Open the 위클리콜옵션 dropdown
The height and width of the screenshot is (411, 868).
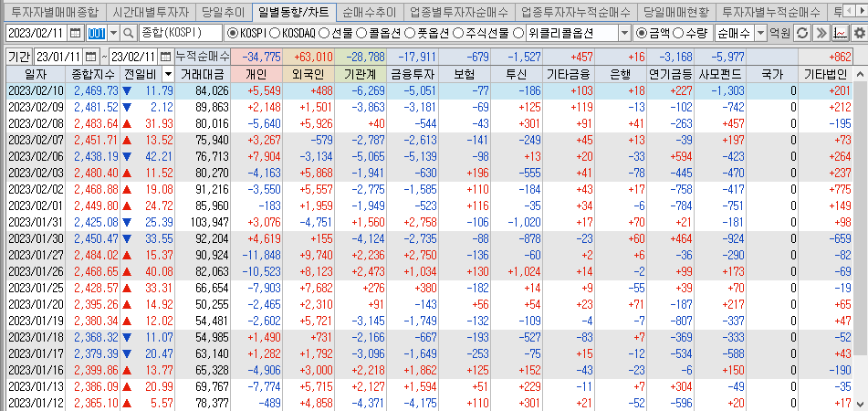point(624,33)
